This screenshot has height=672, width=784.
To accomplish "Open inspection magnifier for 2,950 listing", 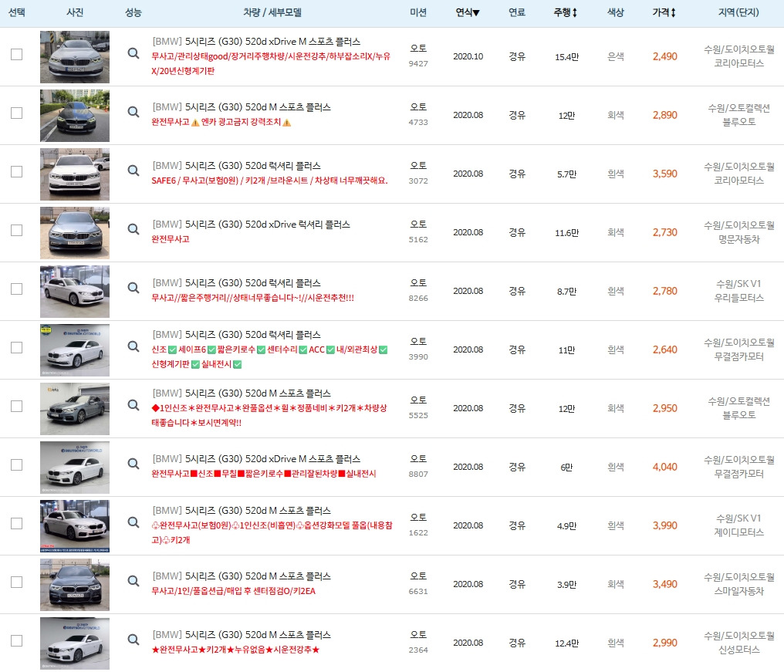I will pos(133,404).
